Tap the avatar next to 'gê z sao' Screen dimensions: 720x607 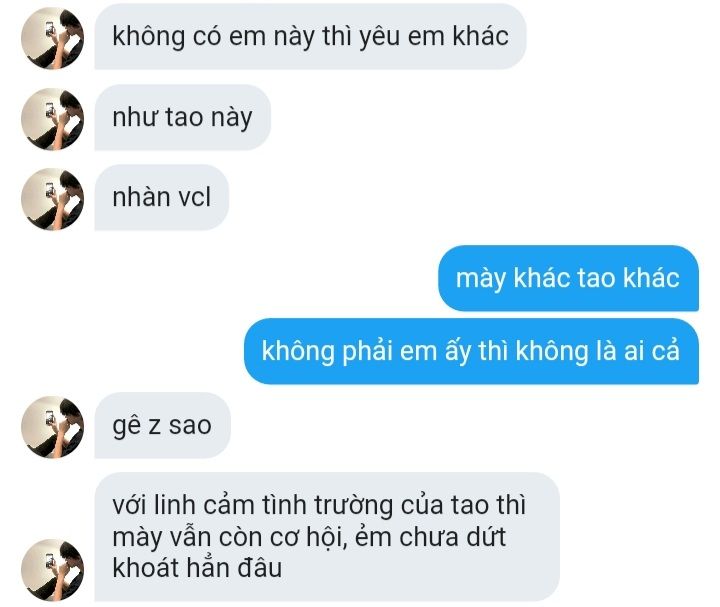click(52, 427)
